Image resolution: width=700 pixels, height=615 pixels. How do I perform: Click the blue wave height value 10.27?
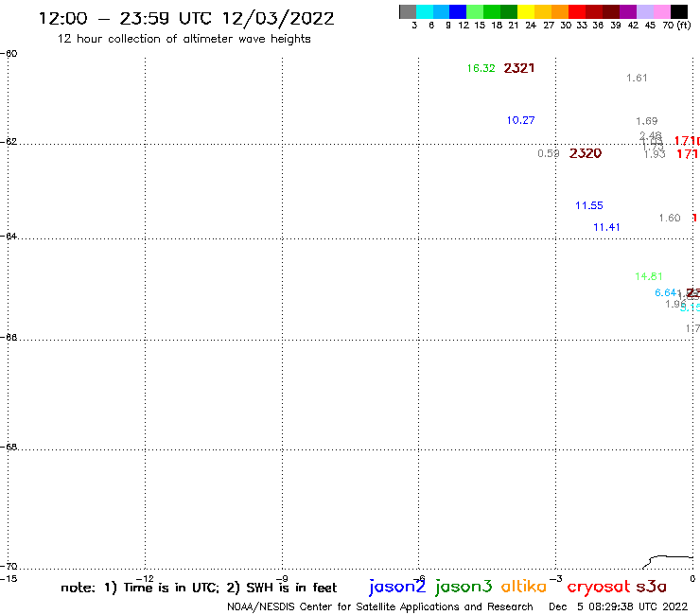[x=520, y=120]
